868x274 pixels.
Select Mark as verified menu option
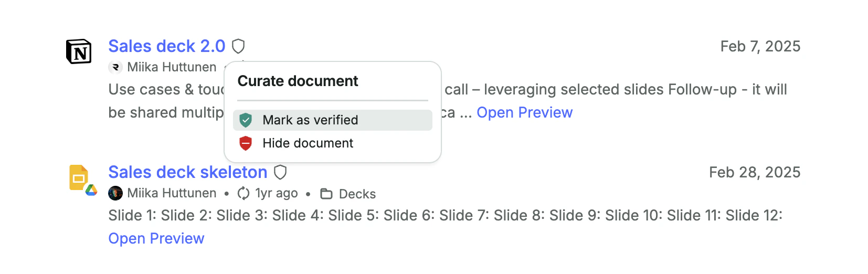[310, 120]
